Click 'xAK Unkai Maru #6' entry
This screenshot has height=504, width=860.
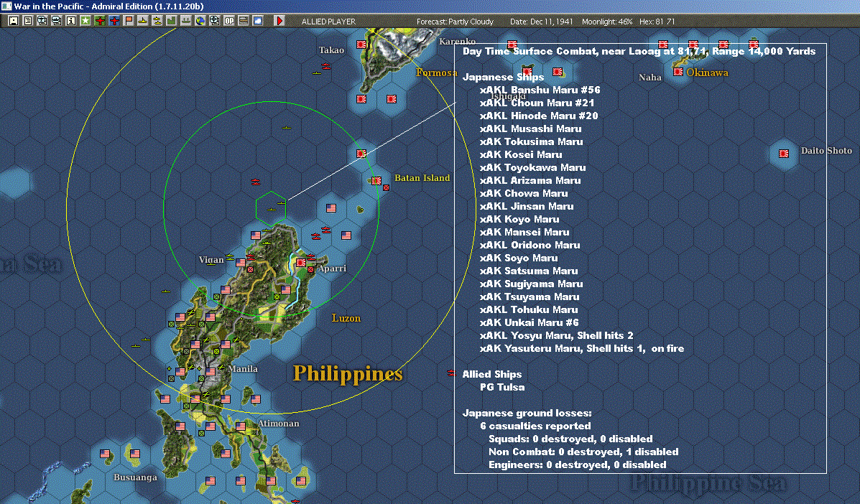tap(530, 322)
